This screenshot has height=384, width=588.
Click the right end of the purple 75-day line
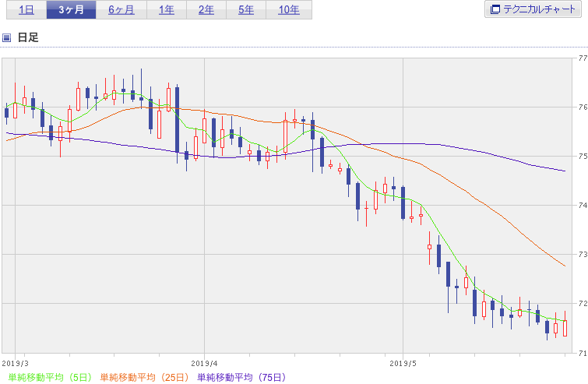(565, 171)
